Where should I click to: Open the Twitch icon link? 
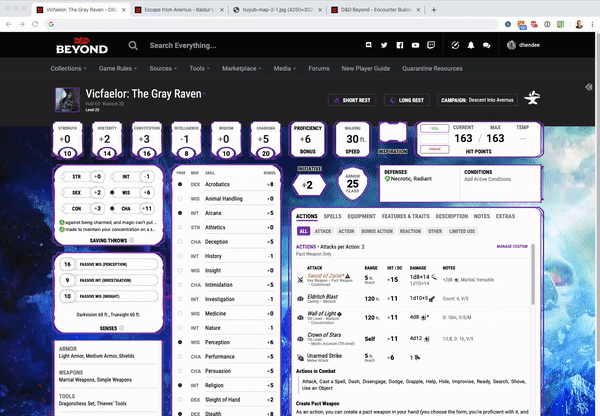431,45
